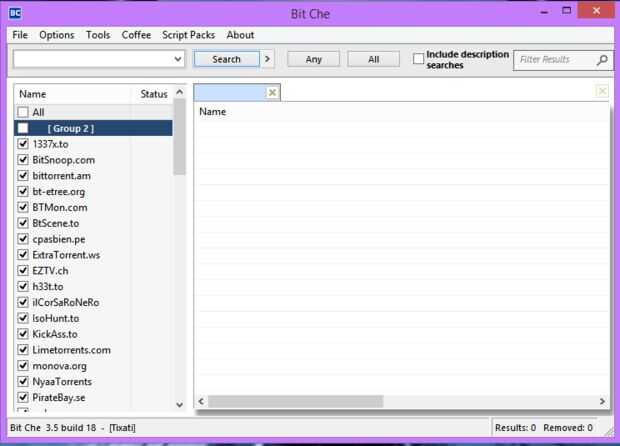Minimize the Bit Che window
The image size is (620, 446).
(x=544, y=11)
